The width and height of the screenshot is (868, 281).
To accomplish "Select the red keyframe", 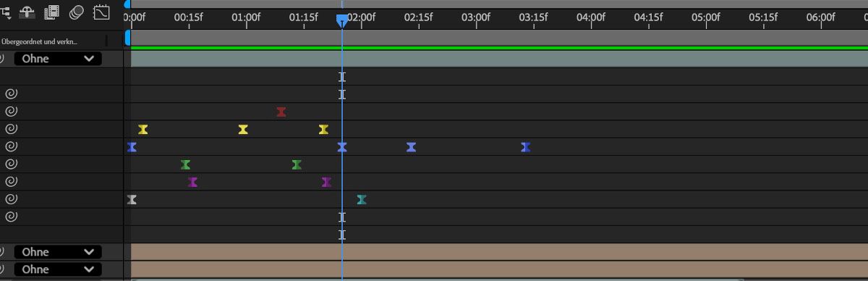I will (281, 112).
